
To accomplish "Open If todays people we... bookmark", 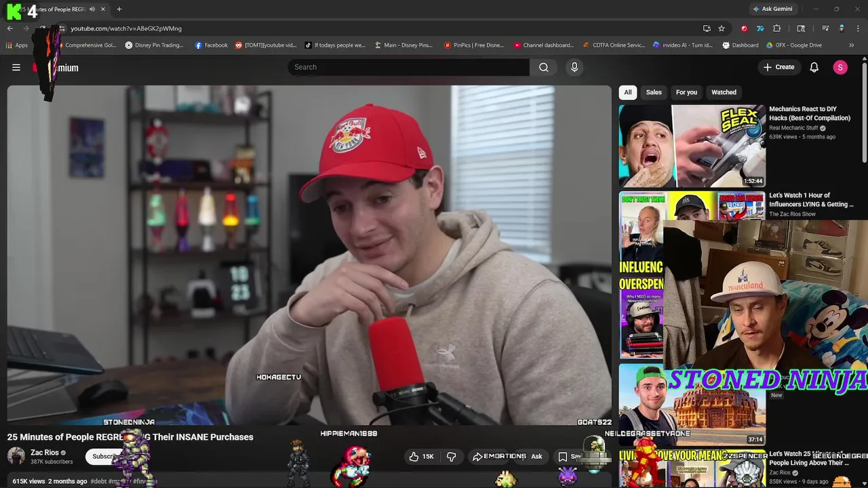I will (x=335, y=45).
